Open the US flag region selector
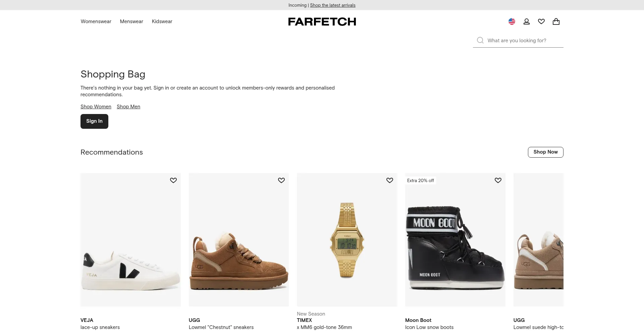Viewport: 644px width, 333px height. click(x=512, y=21)
